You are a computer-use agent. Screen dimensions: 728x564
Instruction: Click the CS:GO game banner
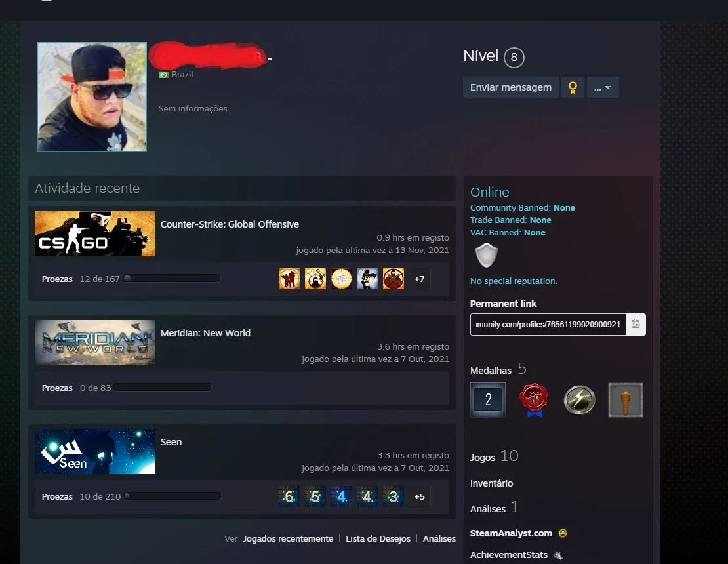95,233
